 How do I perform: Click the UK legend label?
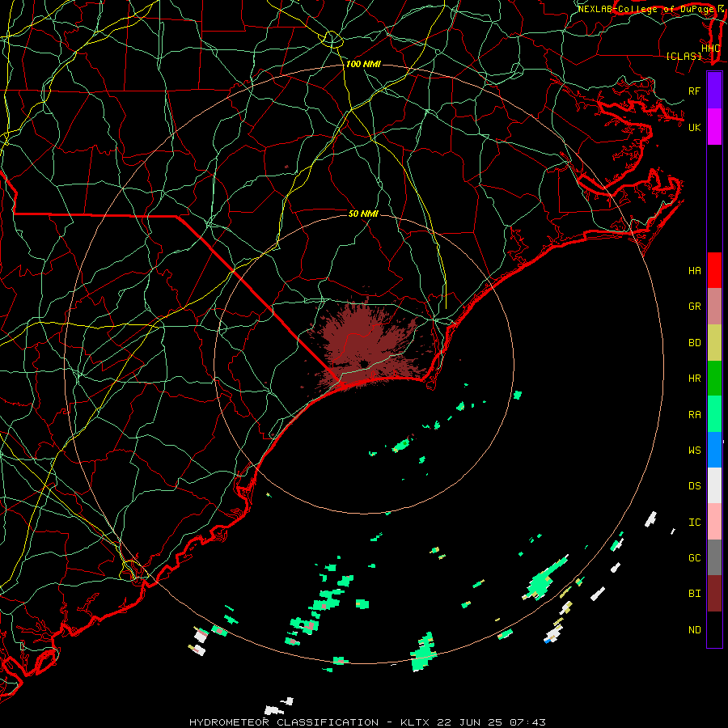pyautogui.click(x=695, y=127)
